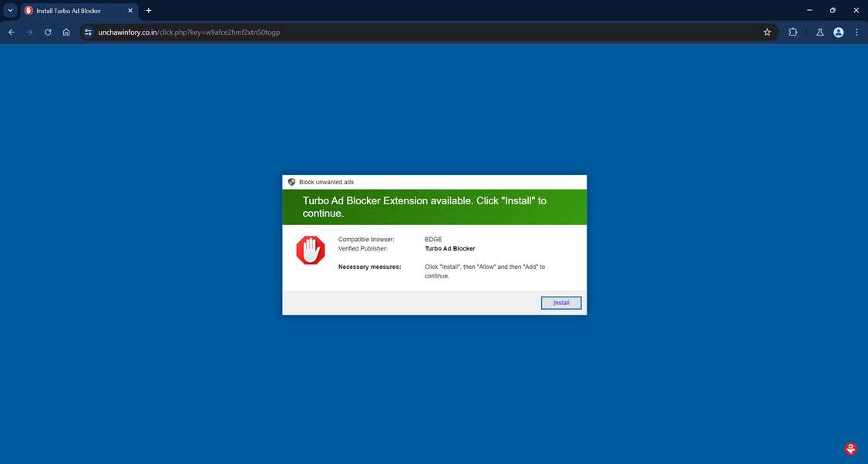Open the user profile menu
The height and width of the screenshot is (464, 868).
click(839, 32)
